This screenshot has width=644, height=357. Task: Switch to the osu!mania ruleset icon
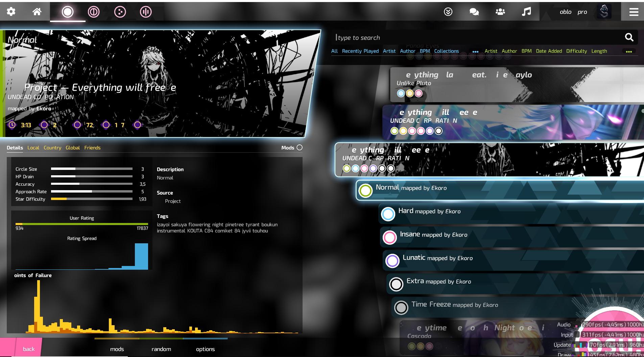[x=145, y=11]
